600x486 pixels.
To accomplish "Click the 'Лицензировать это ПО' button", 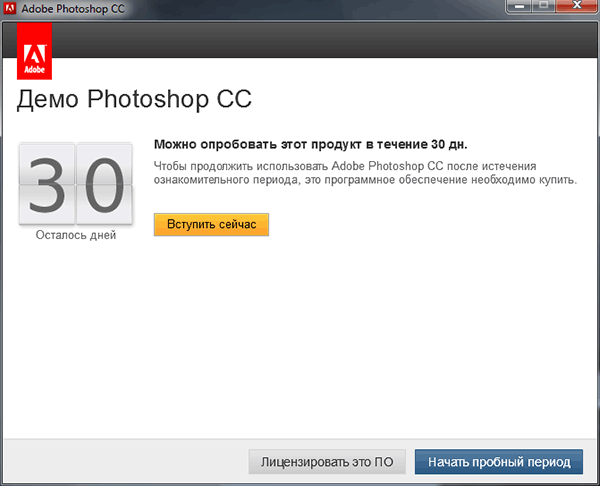I will (x=327, y=462).
